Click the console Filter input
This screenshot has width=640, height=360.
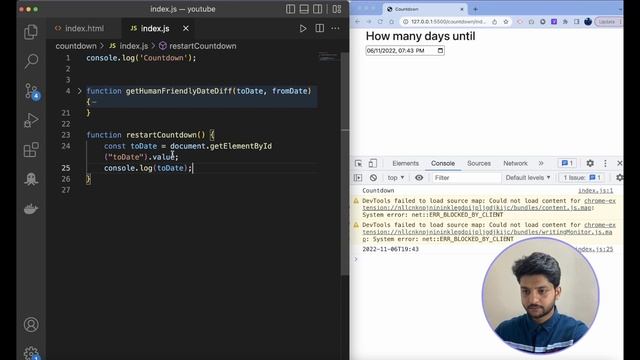coord(466,178)
